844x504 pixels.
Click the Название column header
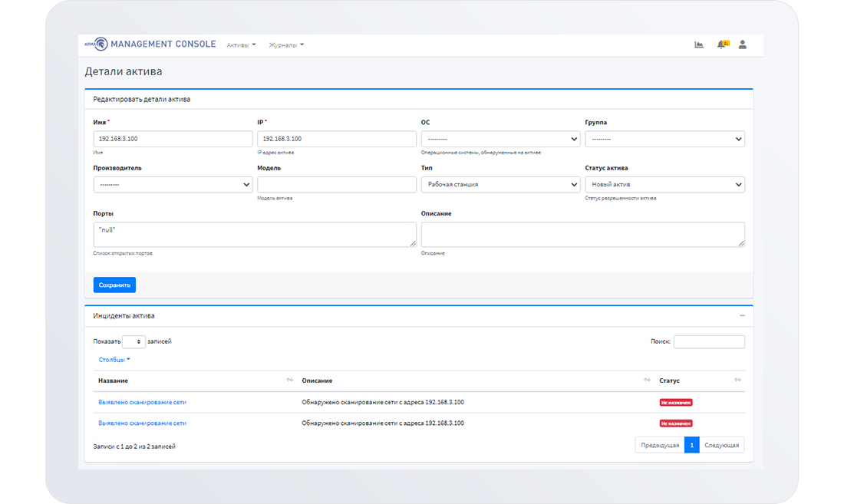coord(113,380)
